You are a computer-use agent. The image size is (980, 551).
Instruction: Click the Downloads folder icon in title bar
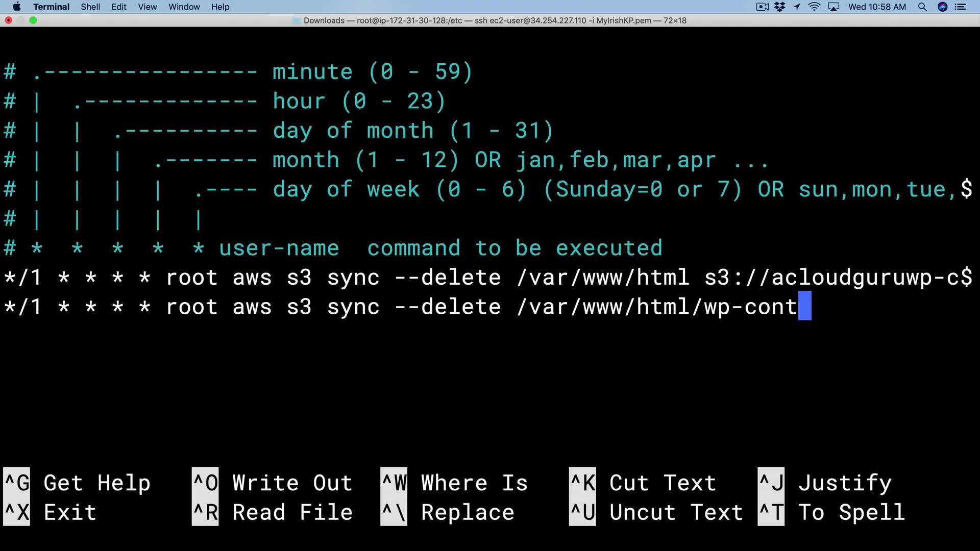297,20
